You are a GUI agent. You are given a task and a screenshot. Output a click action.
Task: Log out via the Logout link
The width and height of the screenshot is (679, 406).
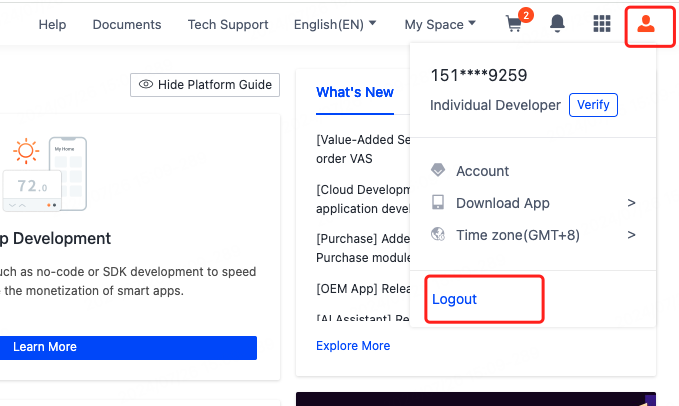[455, 299]
